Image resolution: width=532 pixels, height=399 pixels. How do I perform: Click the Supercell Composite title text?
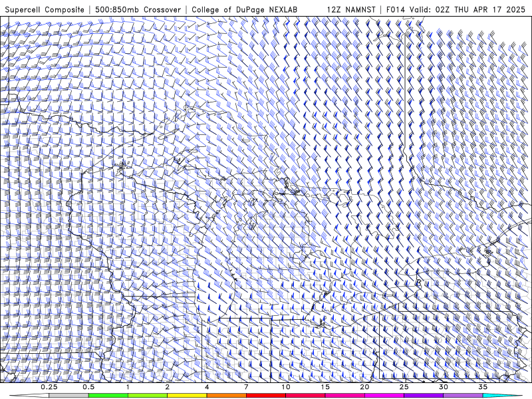[45, 9]
